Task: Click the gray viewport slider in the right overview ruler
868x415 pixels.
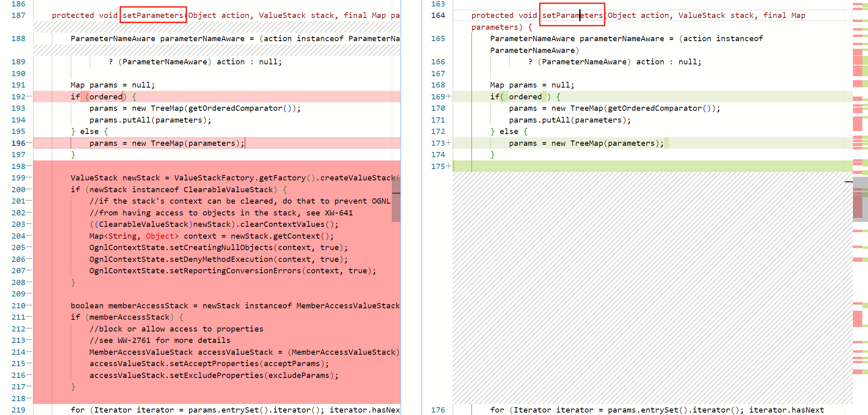Action: [860, 199]
